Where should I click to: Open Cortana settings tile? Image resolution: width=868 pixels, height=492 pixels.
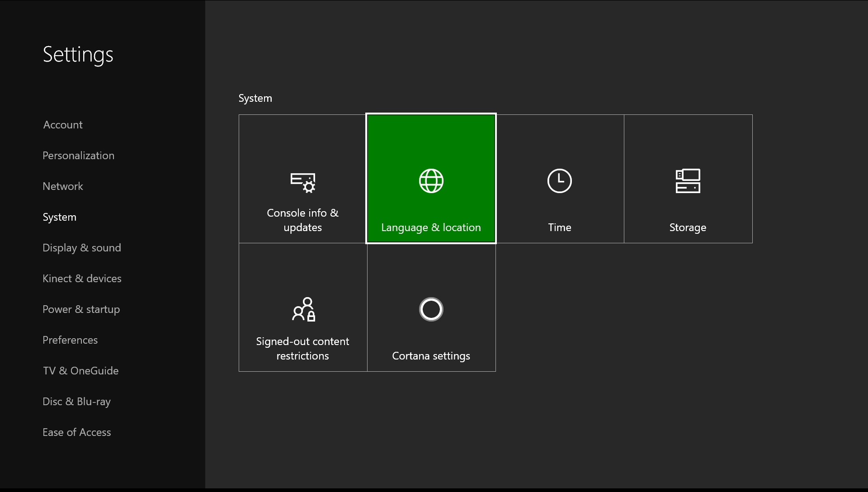coord(431,307)
